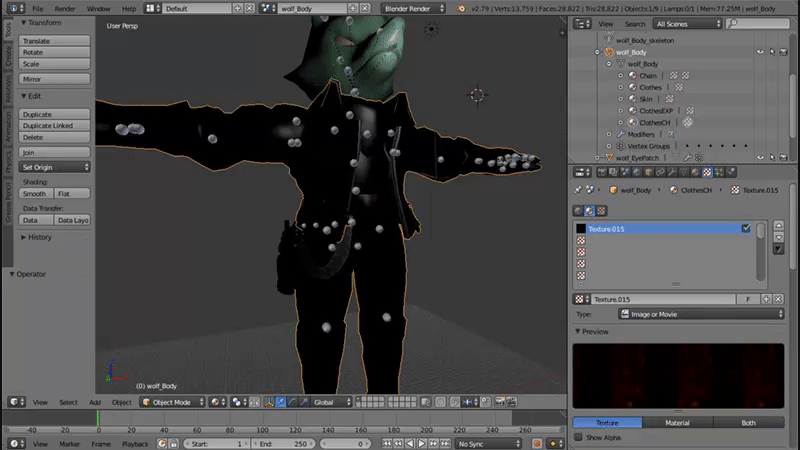Open the Image or Movie type dropdown
The height and width of the screenshot is (450, 800).
[x=702, y=314]
